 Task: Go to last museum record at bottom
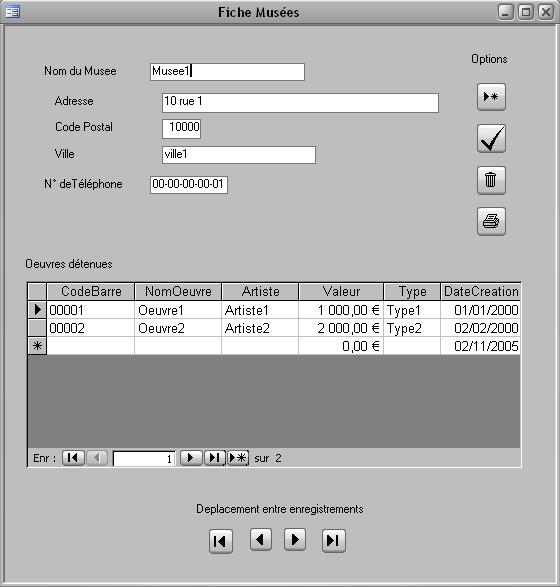point(333,541)
